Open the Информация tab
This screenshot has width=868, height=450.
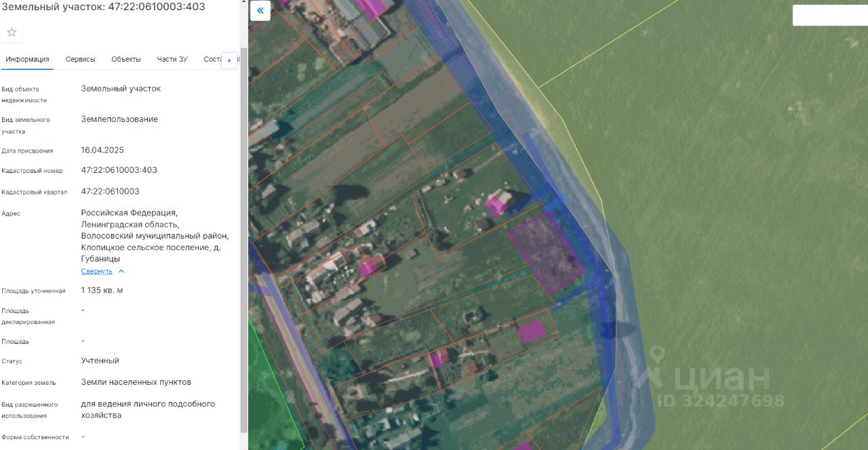27,59
